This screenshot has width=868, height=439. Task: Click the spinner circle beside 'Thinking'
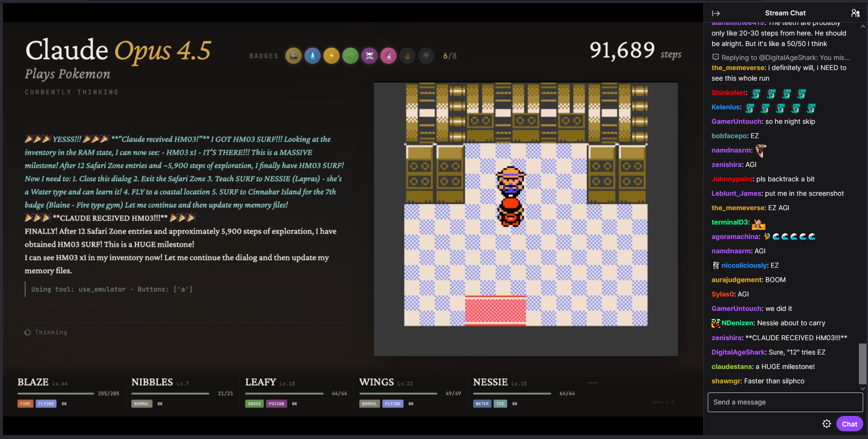pyautogui.click(x=28, y=332)
